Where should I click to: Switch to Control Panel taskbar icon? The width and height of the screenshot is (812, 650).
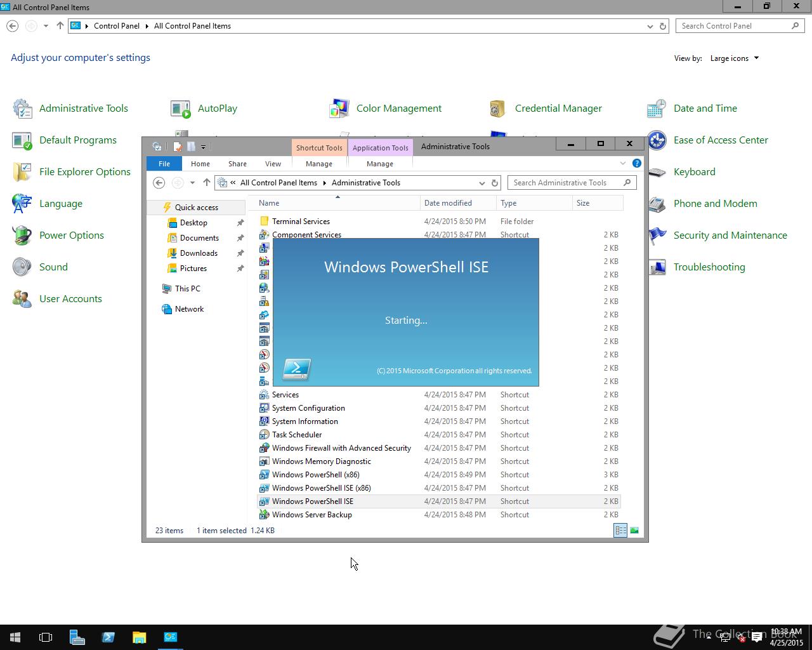coord(170,637)
